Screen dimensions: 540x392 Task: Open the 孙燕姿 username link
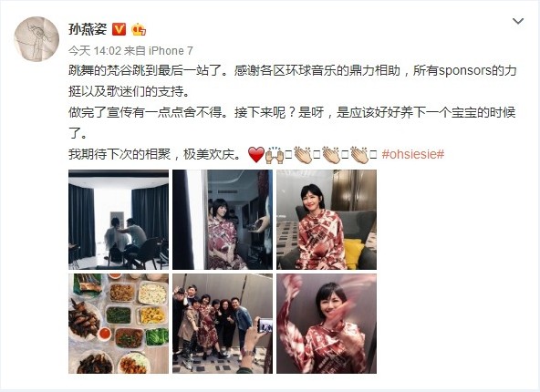coord(88,29)
